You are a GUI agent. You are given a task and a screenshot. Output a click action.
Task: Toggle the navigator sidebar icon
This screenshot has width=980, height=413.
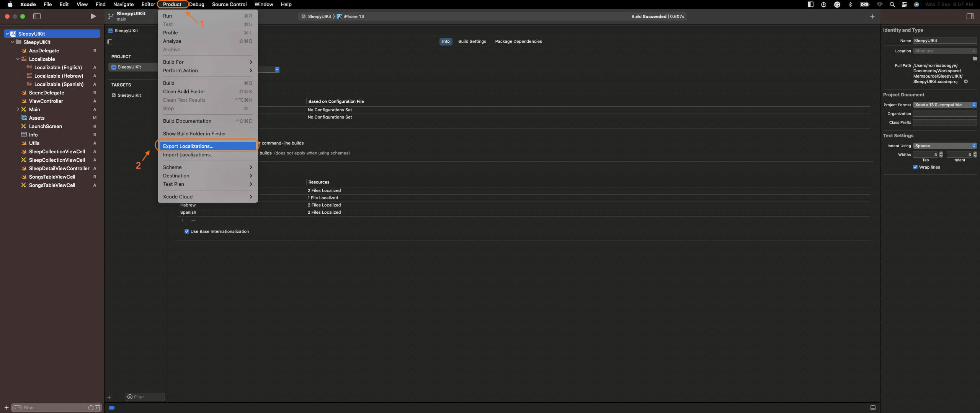[37, 16]
